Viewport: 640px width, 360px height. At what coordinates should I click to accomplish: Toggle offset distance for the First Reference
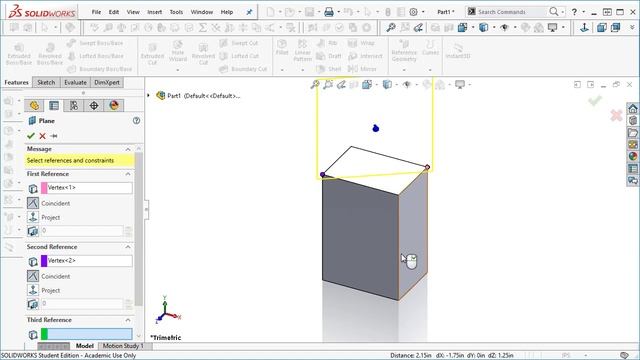coord(33,231)
